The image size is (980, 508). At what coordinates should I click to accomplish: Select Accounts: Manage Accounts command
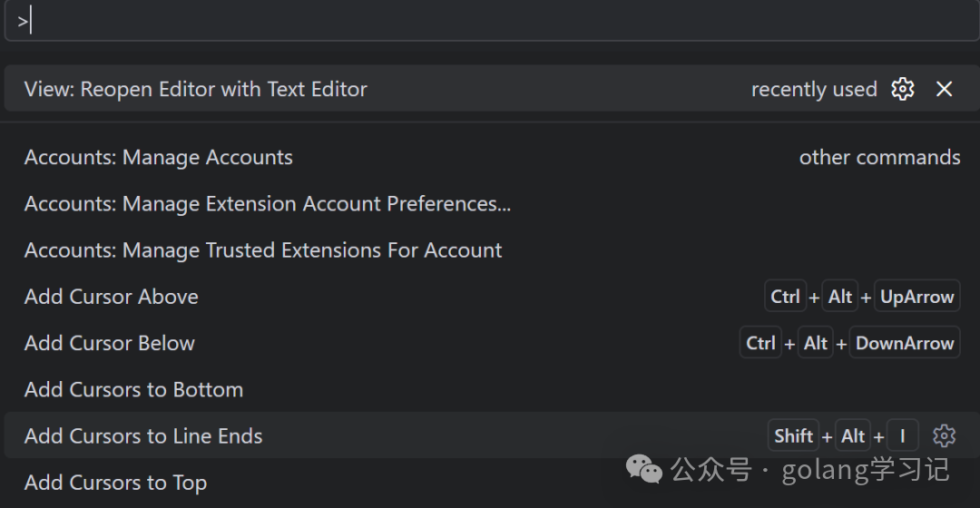click(x=159, y=158)
